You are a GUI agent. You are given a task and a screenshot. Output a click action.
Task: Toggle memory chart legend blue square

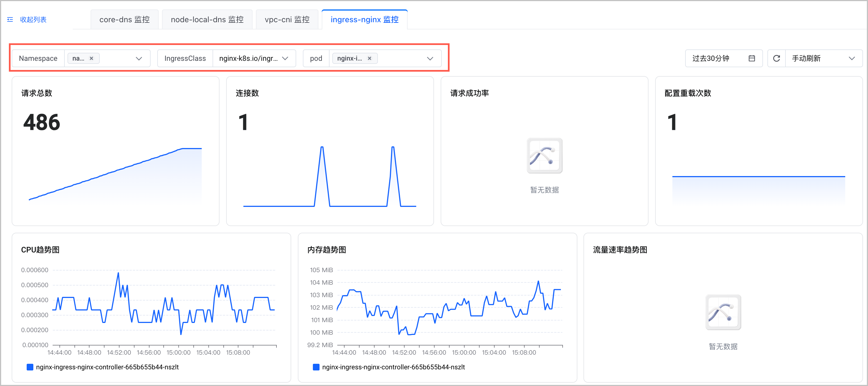(x=316, y=367)
